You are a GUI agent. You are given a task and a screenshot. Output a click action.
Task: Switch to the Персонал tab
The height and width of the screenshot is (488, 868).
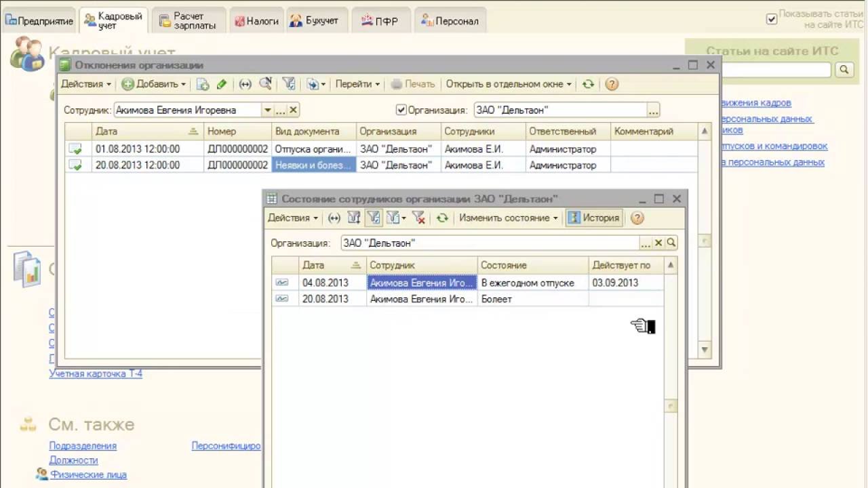[450, 21]
